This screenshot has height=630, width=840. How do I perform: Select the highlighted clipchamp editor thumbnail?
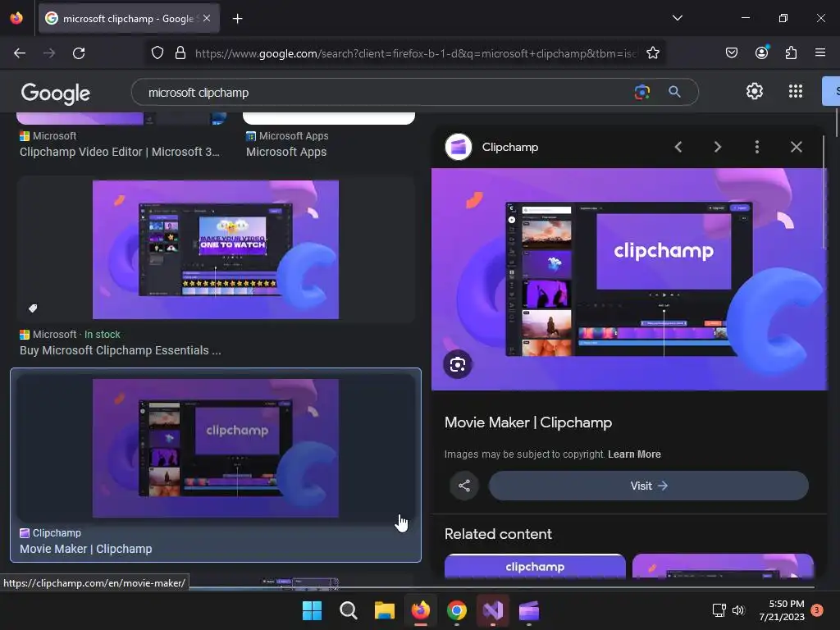click(x=216, y=449)
